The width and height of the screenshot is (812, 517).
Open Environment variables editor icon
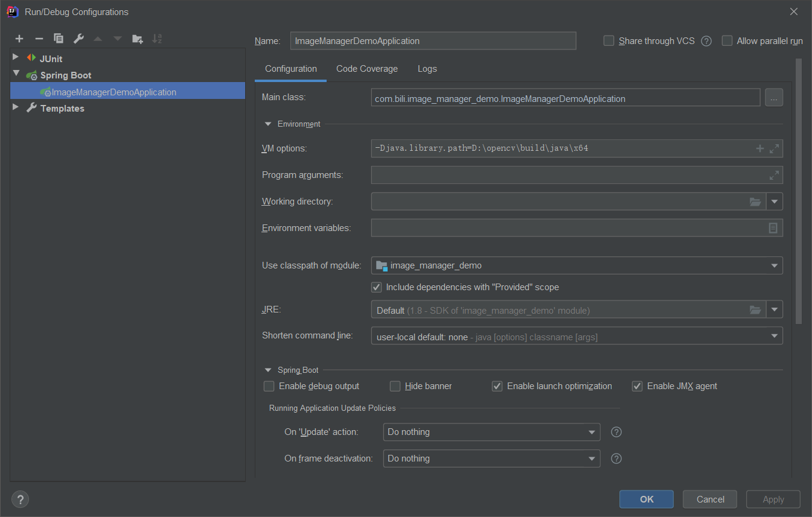coord(773,228)
